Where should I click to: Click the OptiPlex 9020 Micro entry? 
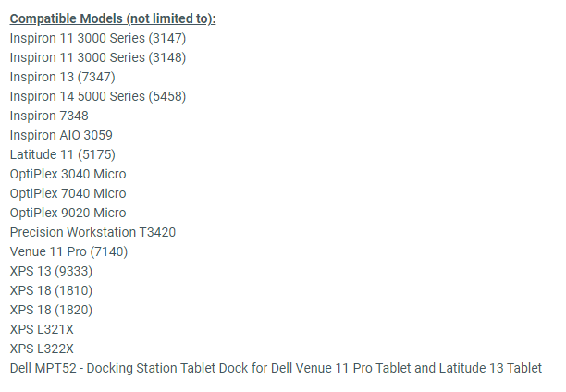tap(68, 214)
